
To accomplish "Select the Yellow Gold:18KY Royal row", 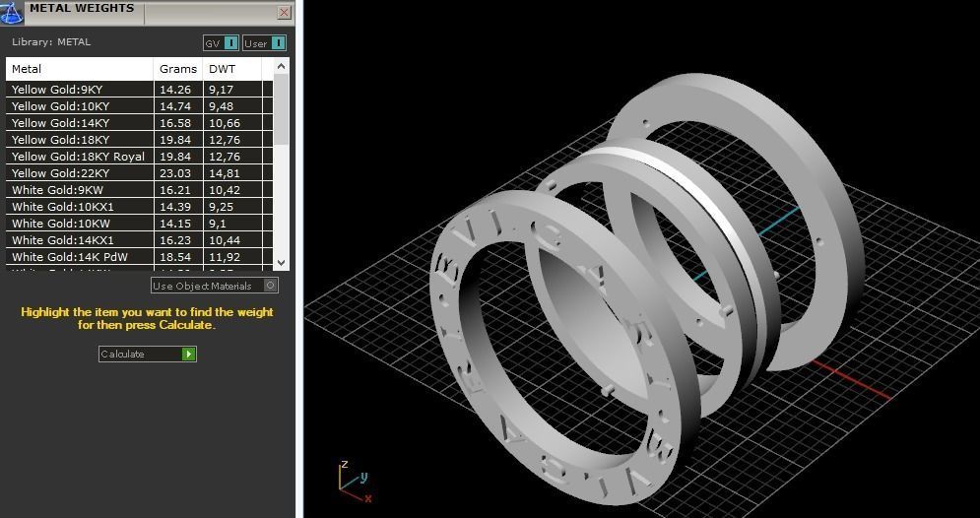I will coord(140,157).
